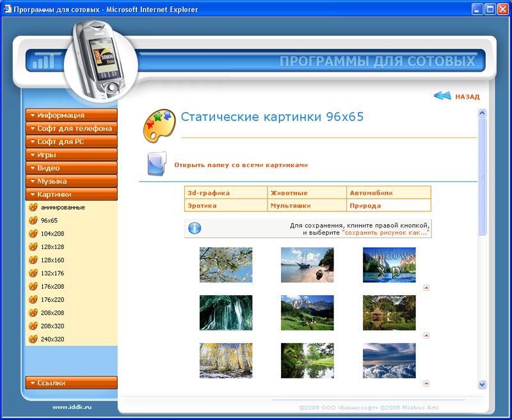Open the анимированные pictures list item
This screenshot has height=420, width=512.
(63, 207)
